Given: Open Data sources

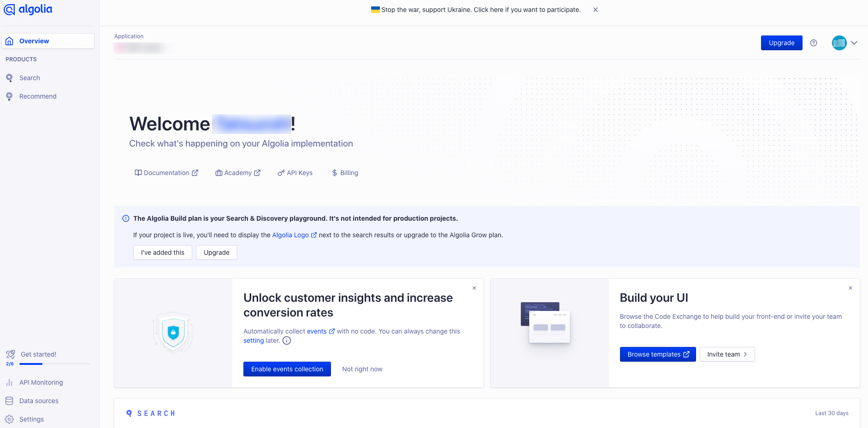Looking at the screenshot, I should point(39,401).
